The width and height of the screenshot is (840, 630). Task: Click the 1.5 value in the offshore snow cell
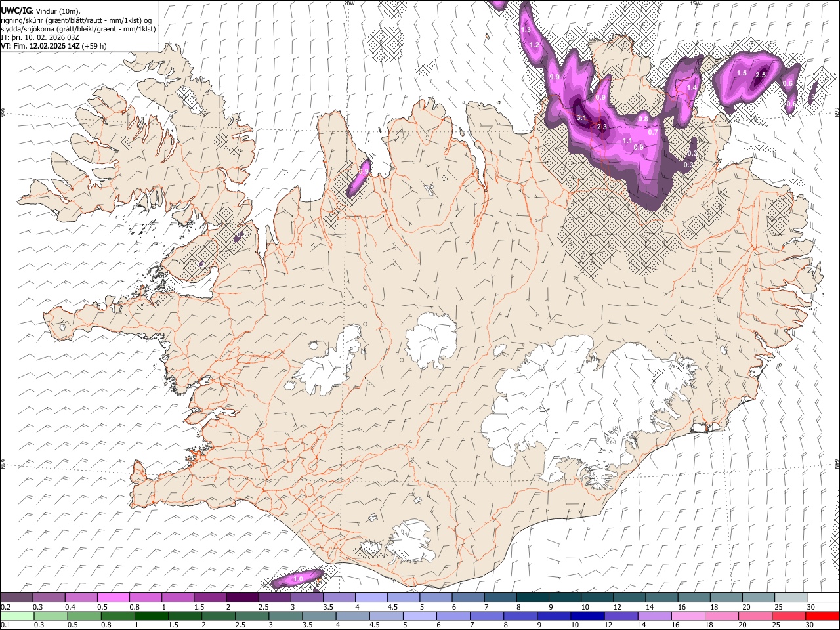click(x=742, y=73)
